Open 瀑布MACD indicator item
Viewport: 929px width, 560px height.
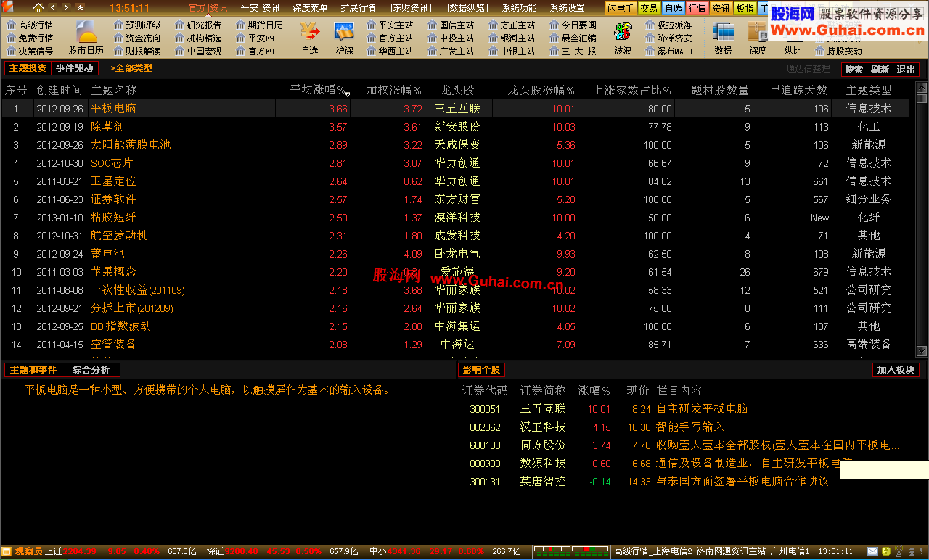668,51
